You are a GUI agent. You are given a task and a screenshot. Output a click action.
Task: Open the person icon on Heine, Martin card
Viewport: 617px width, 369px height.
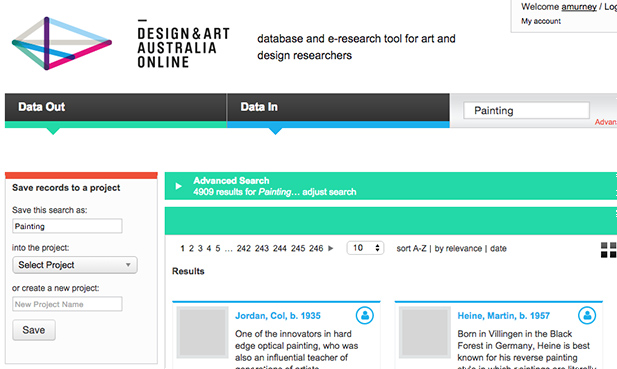tap(587, 315)
